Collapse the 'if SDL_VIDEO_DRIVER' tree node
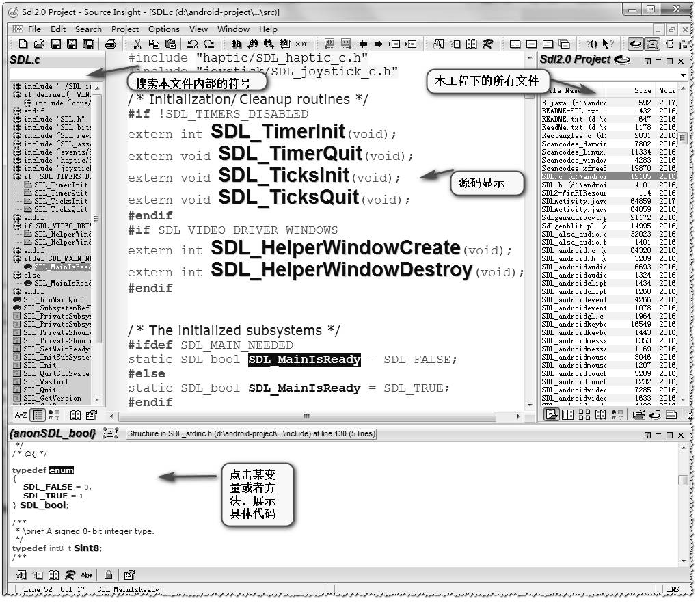 tap(17, 226)
